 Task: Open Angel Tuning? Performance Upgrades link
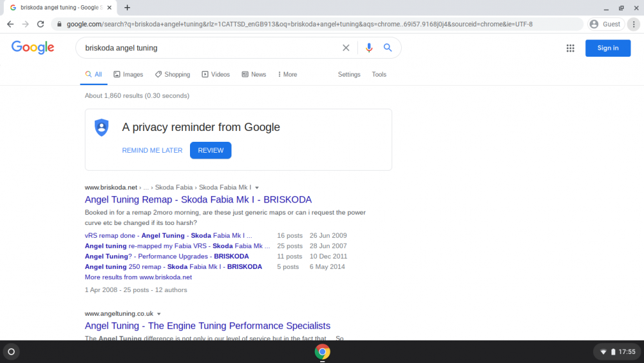(167, 256)
